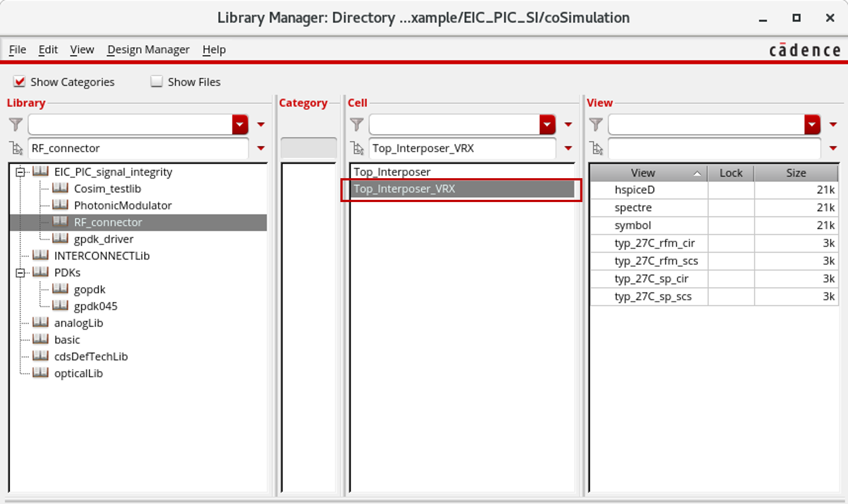Select the Top_Interposer cell
848x504 pixels.
[462, 172]
